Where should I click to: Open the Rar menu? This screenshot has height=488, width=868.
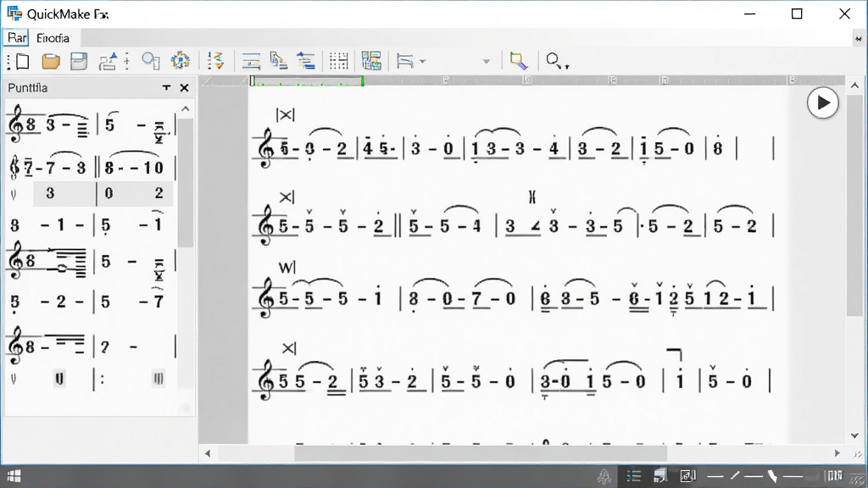click(17, 37)
